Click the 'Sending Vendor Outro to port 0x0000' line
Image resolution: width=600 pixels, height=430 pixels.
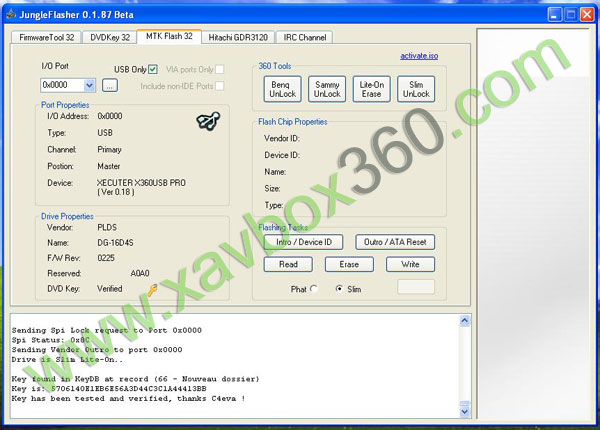[x=97, y=350]
